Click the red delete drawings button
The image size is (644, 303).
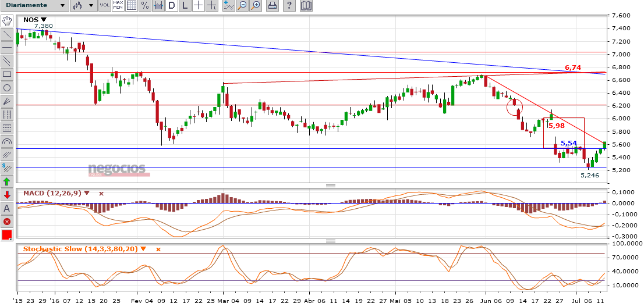pos(7,222)
